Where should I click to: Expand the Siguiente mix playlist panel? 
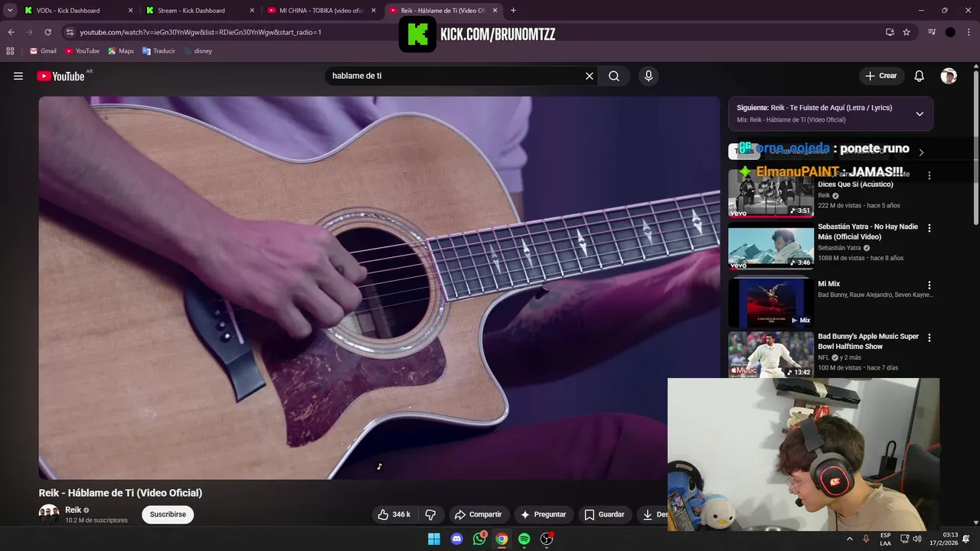coord(920,113)
